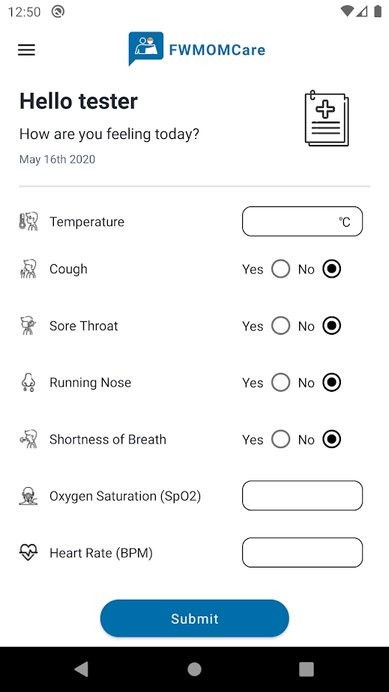
Task: Focus the Heart Rate (BPM) field
Action: (x=302, y=553)
